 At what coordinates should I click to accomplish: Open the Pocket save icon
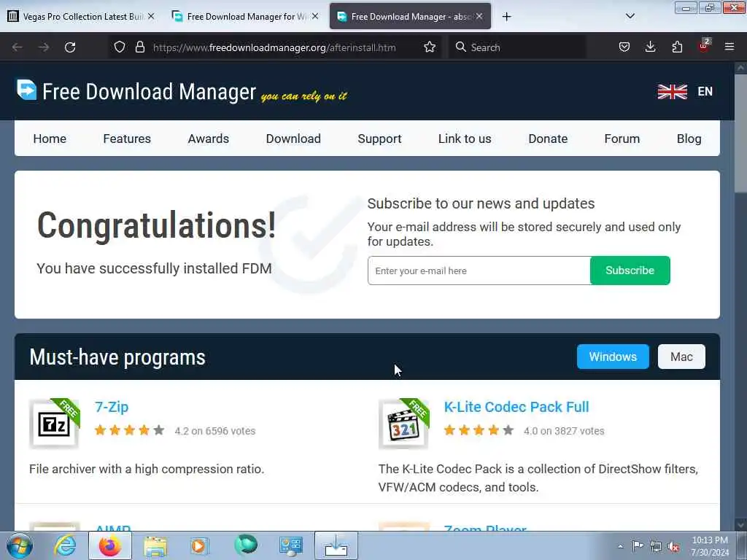pos(624,47)
